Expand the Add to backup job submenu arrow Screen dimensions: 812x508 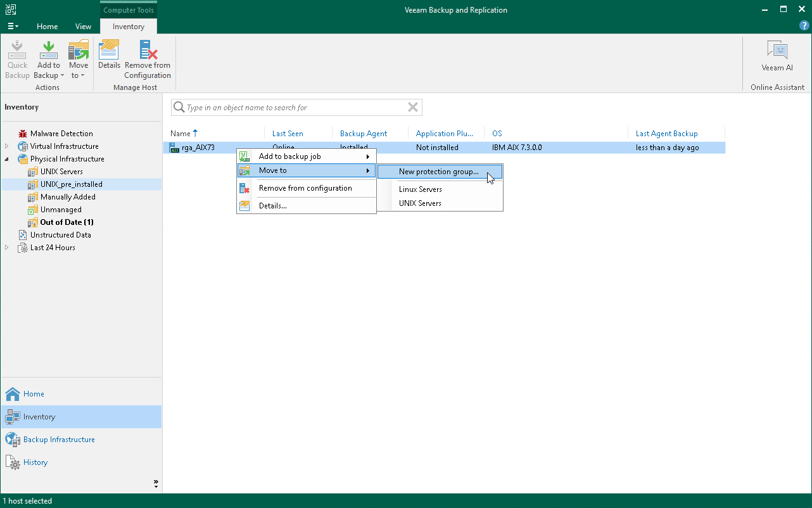click(x=368, y=156)
